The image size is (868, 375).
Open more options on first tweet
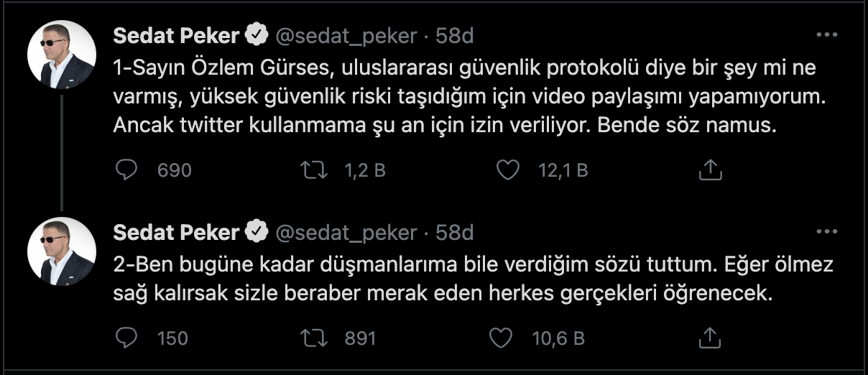click(x=827, y=34)
